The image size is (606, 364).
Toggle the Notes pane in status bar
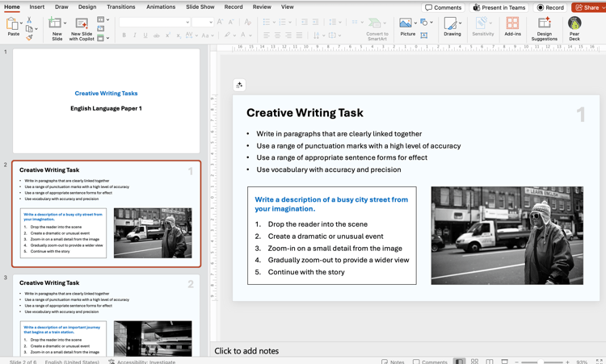[393, 362]
